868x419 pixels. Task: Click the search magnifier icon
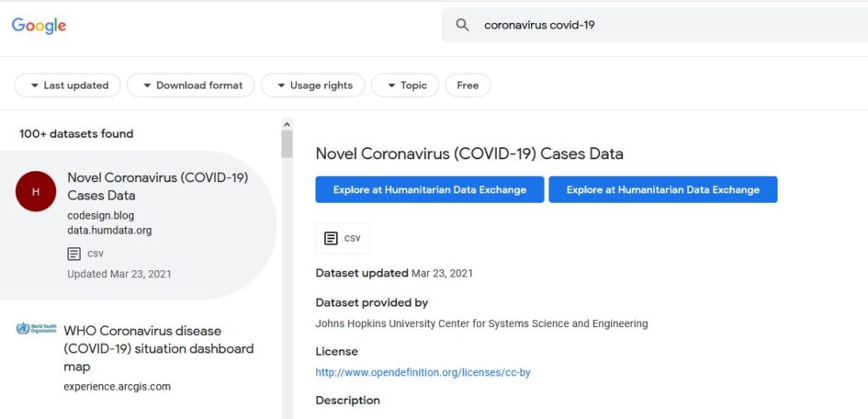(462, 25)
